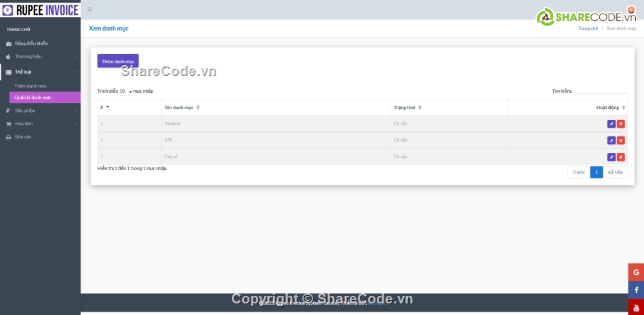
Task: Select Quản lý danh mục submenu item
Action: point(45,98)
